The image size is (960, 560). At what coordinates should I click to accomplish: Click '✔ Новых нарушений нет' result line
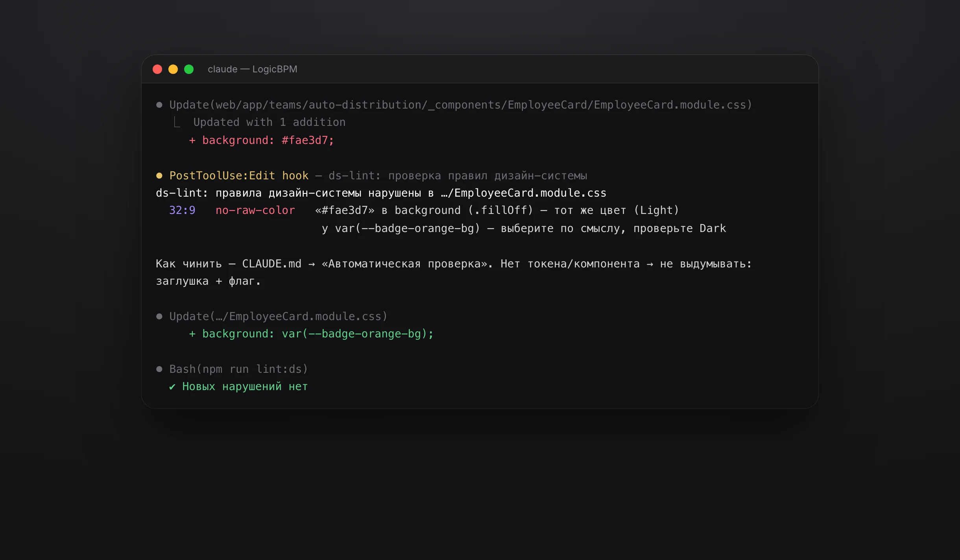(238, 387)
